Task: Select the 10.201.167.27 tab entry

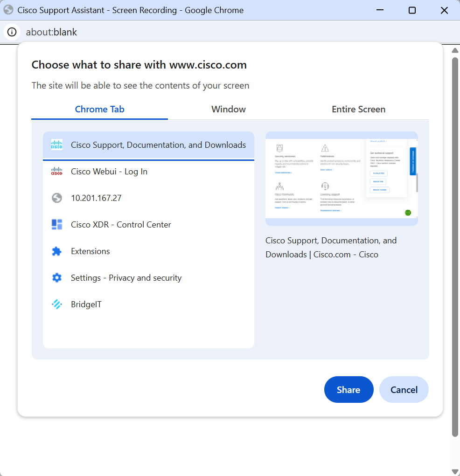Action: point(148,198)
